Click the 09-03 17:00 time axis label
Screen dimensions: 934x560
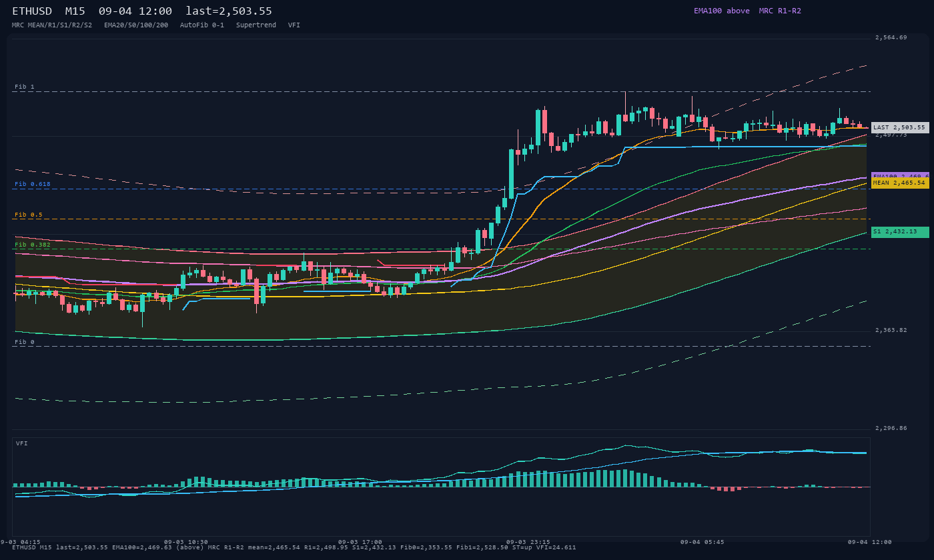[360, 542]
